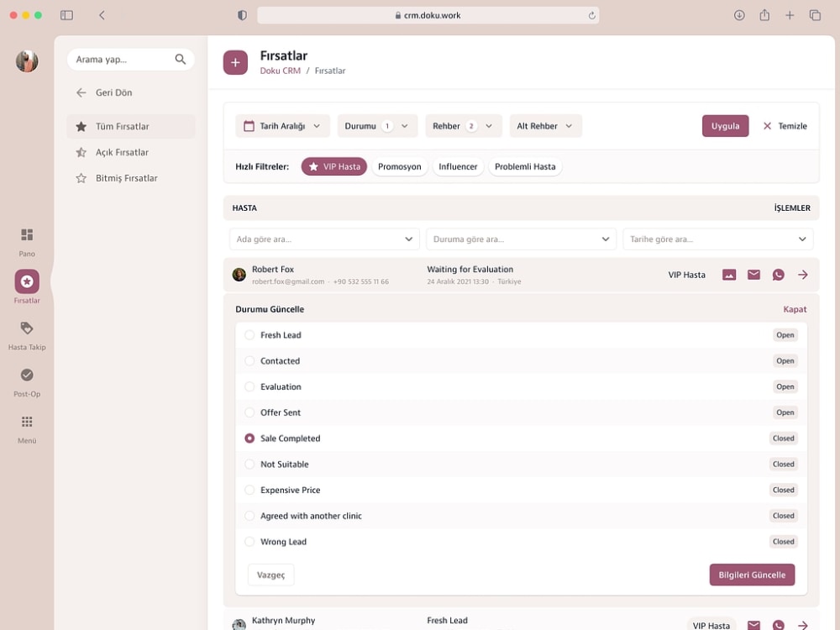Click the Doku CRM breadcrumb link
Screen dimensions: 840x630
point(281,71)
